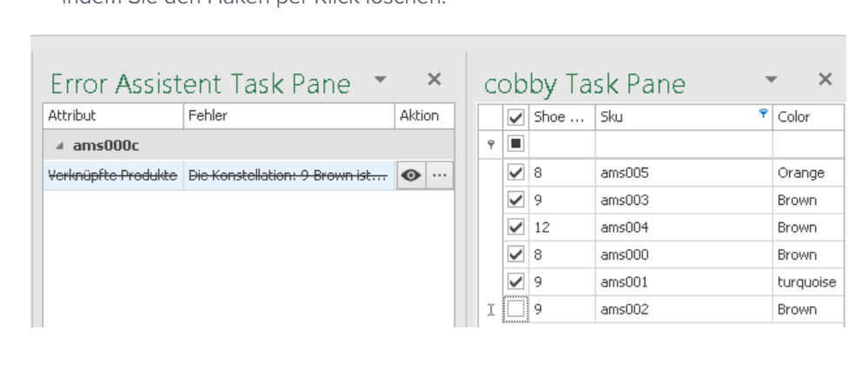Viewport: 868px width, 382px height.
Task: Sort by the Sku column header
Action: [x=684, y=117]
